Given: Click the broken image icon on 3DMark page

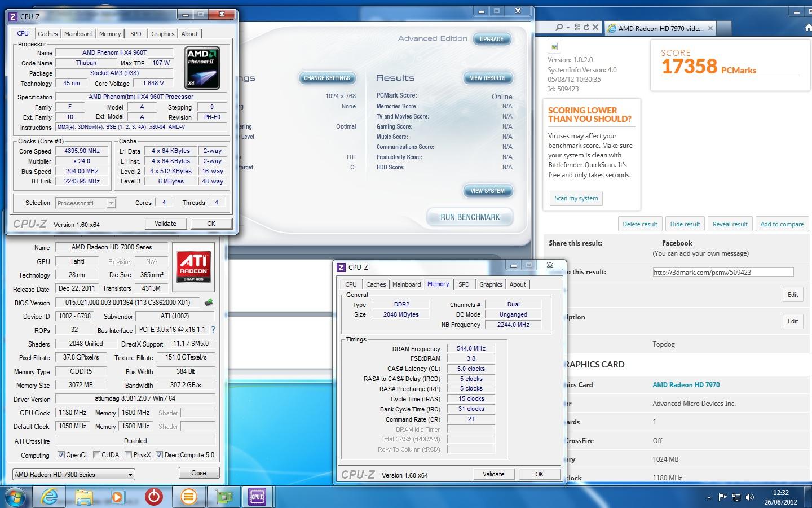Looking at the screenshot, I should pyautogui.click(x=554, y=47).
